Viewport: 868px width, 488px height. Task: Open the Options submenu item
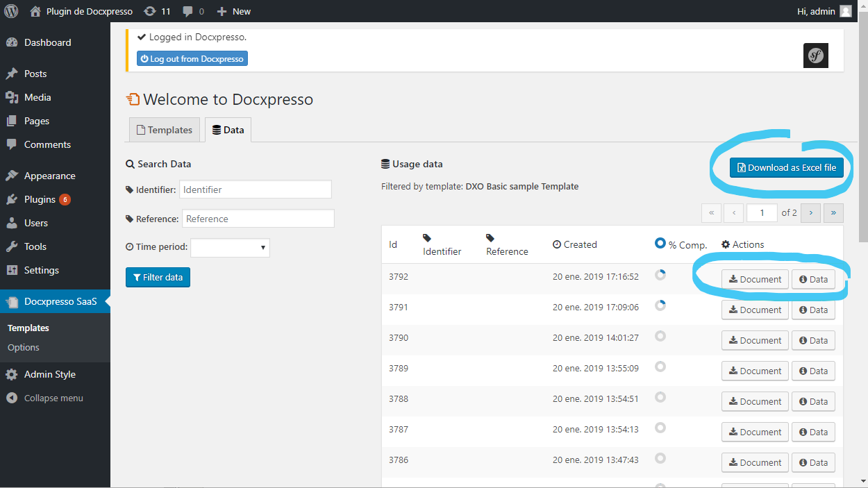[x=24, y=347]
